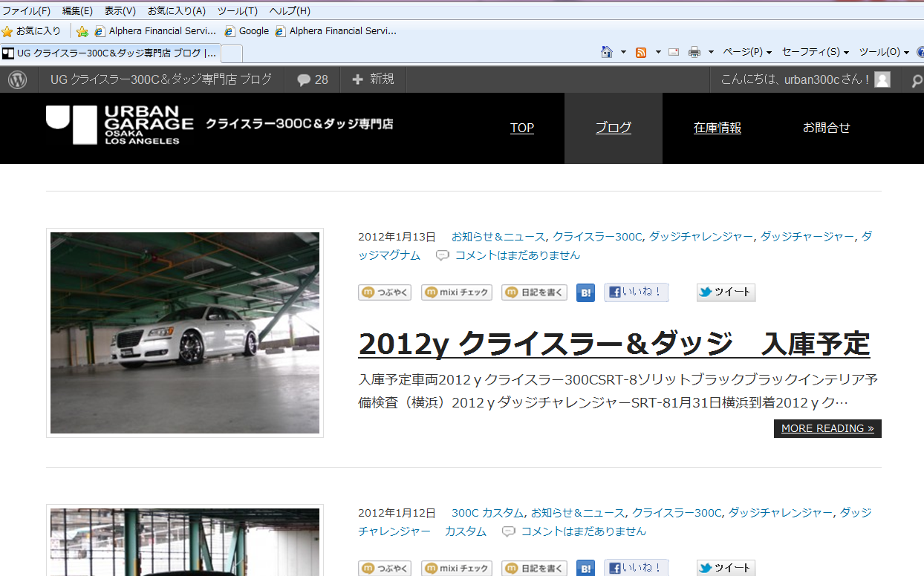Click the white Chrysler 300C thumbnail

pyautogui.click(x=185, y=333)
